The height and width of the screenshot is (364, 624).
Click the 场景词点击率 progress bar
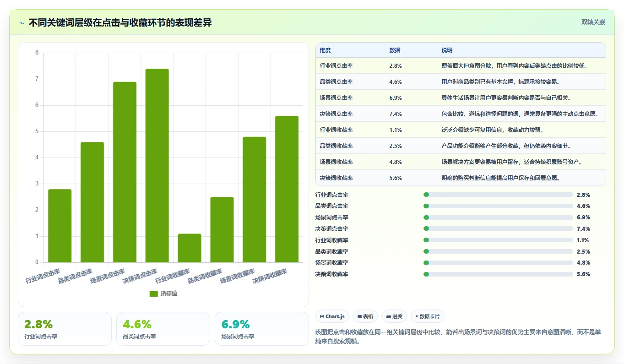(498, 217)
